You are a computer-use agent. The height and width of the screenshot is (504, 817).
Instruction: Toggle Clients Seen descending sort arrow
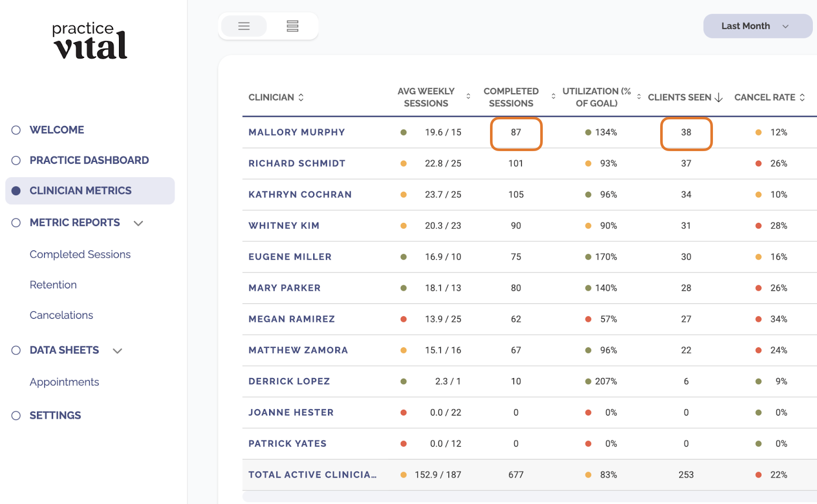[x=719, y=97]
